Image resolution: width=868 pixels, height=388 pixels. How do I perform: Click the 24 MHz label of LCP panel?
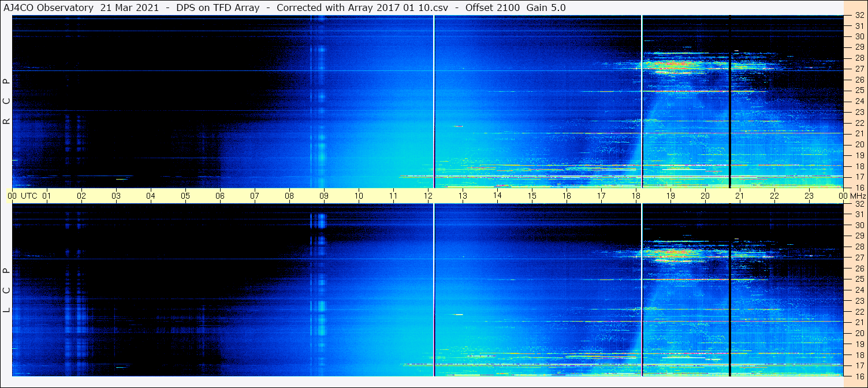coord(859,290)
